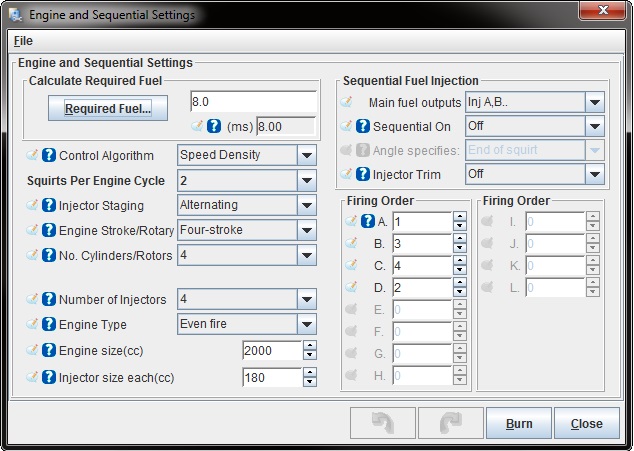Screen dimensions: 634x451
Task: Click pencil icon next to Main fuel outputs
Action: coord(347,102)
